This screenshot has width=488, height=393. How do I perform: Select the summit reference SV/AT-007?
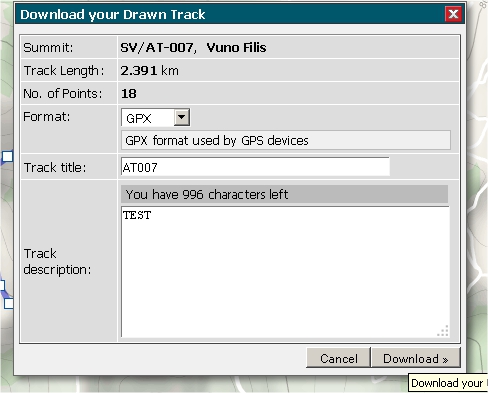(x=157, y=48)
